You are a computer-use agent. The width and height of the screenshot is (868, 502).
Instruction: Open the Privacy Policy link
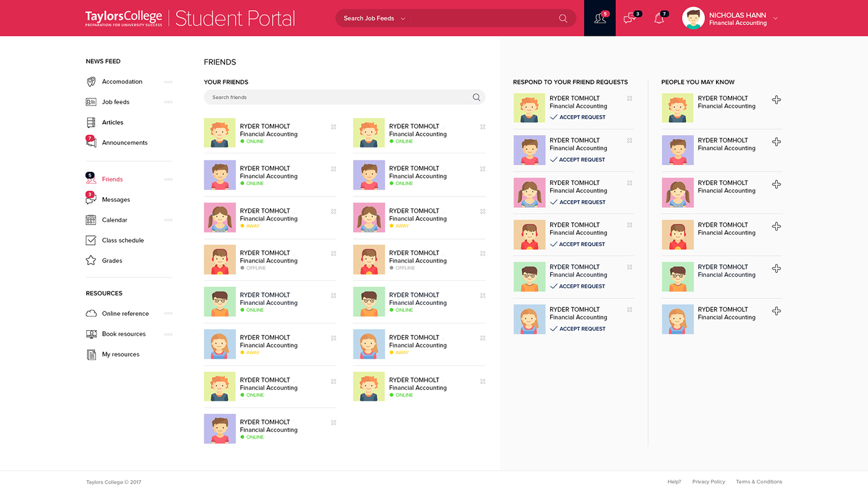coord(708,482)
